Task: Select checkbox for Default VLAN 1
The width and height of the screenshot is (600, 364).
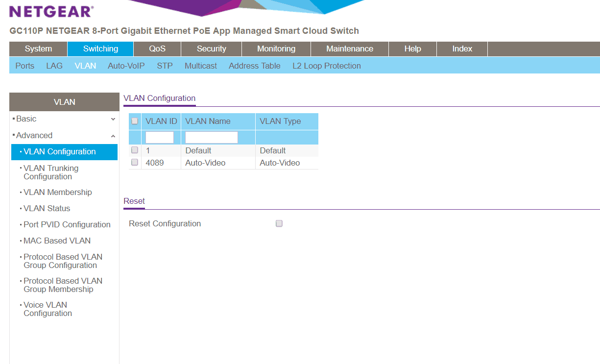Action: tap(135, 150)
